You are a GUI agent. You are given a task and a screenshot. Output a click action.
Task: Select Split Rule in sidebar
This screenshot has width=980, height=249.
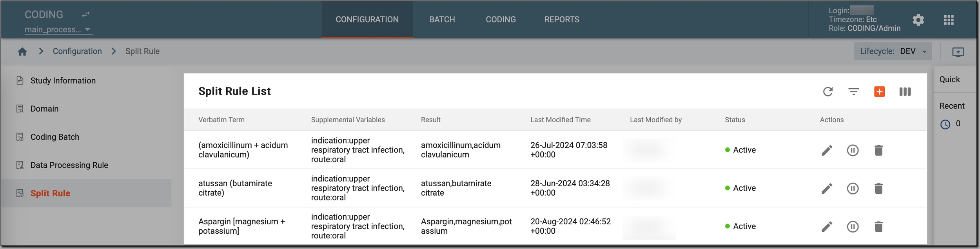pos(86,193)
